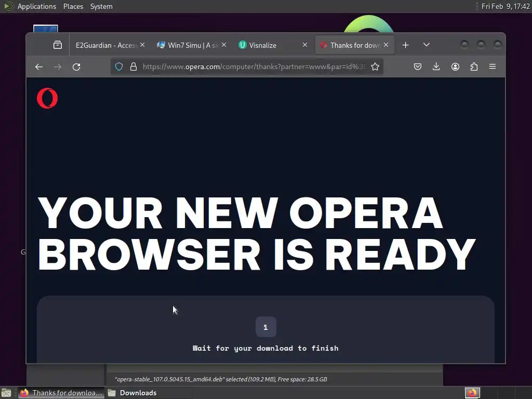Open a new tab with plus button
The width and height of the screenshot is (532, 399).
click(x=405, y=45)
